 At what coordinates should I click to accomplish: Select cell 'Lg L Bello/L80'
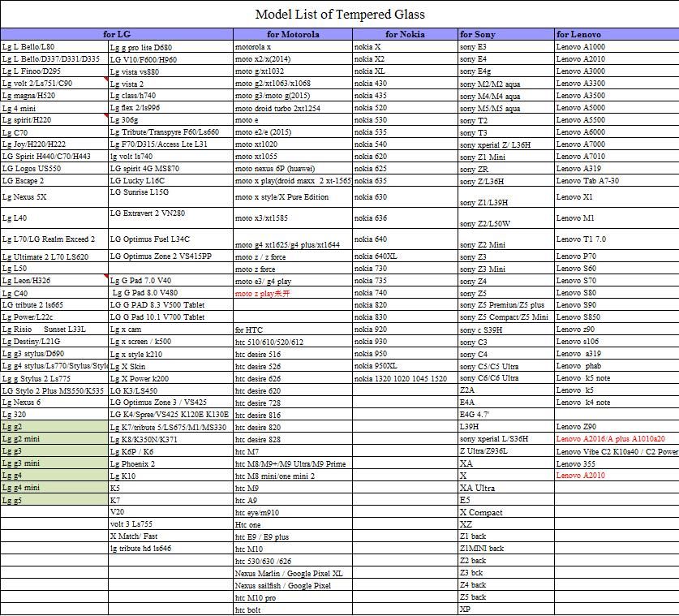pos(54,47)
